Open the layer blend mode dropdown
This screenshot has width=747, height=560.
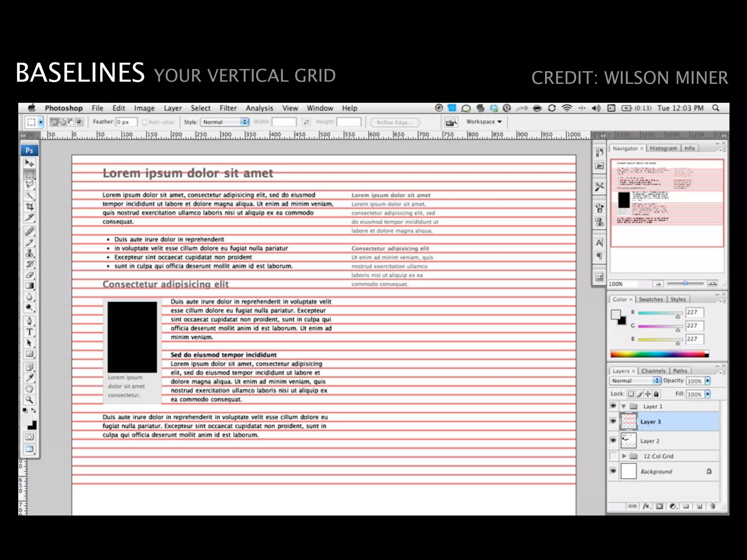pos(635,381)
